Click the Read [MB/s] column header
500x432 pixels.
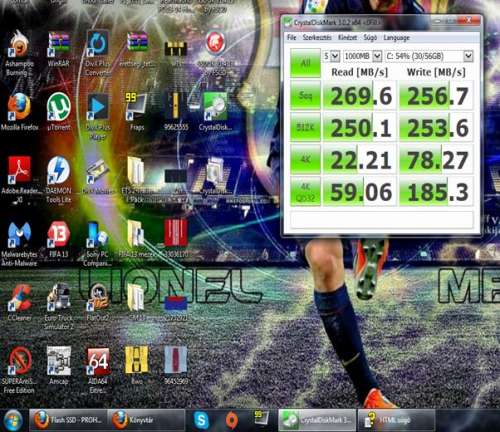(x=360, y=72)
